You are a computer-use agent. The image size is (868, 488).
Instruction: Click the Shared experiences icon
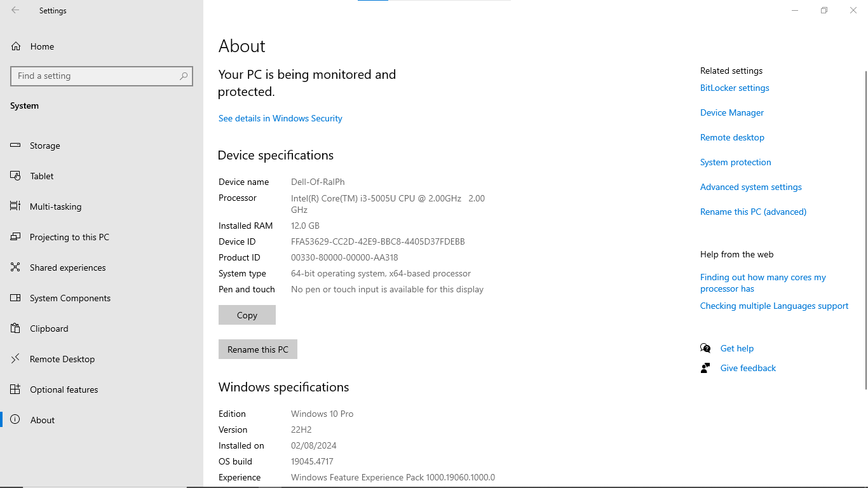(16, 268)
